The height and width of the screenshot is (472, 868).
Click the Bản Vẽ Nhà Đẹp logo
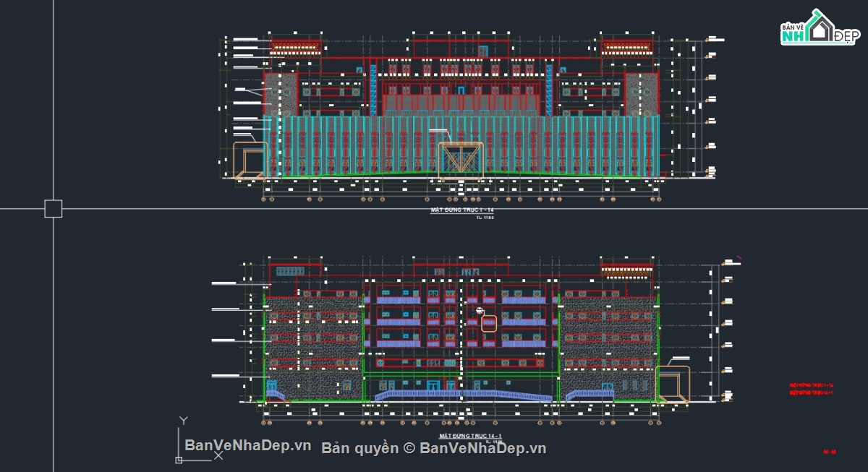819,29
